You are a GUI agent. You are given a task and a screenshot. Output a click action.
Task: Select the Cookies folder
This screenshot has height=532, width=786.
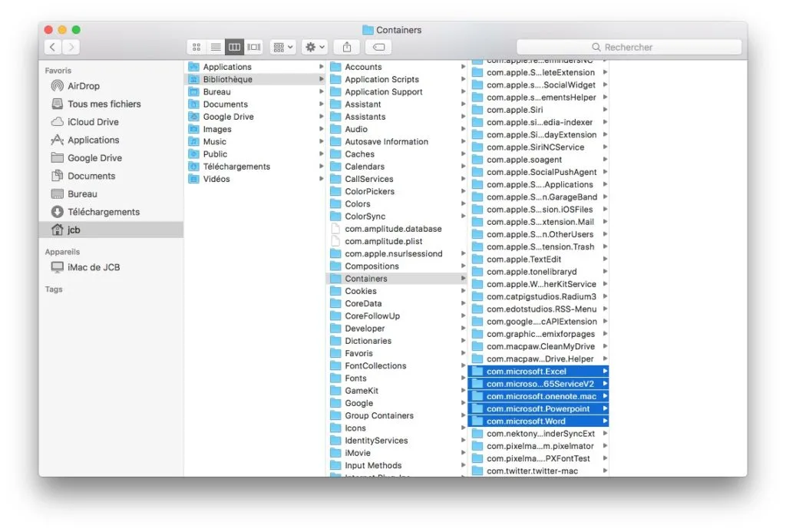point(397,291)
